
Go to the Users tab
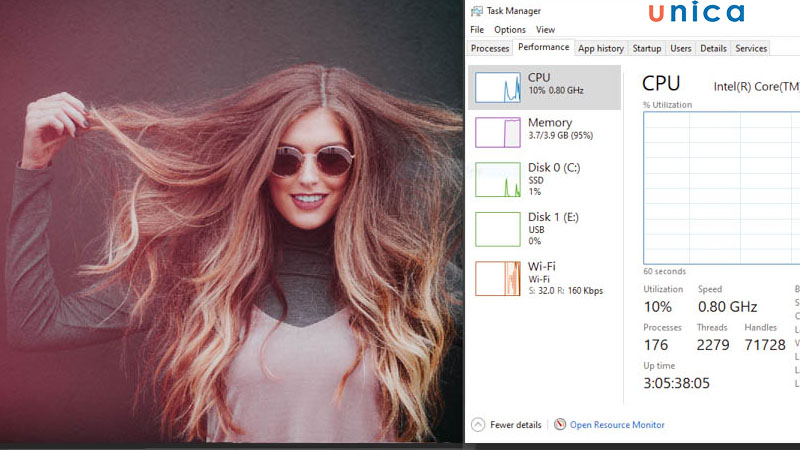(x=681, y=48)
